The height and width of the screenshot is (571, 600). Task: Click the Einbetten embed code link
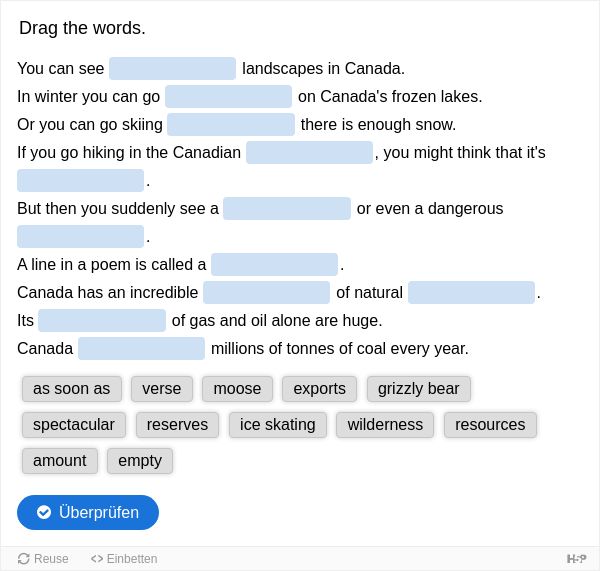(x=124, y=559)
